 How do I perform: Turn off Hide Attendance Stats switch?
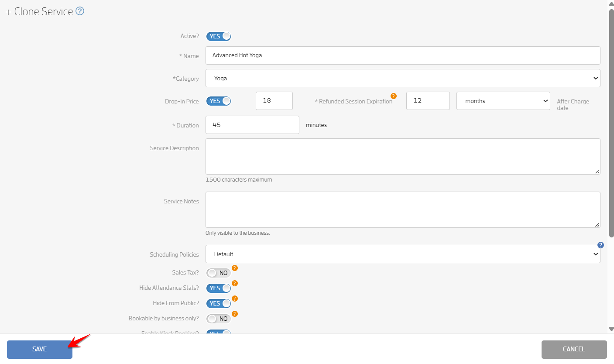coord(218,288)
